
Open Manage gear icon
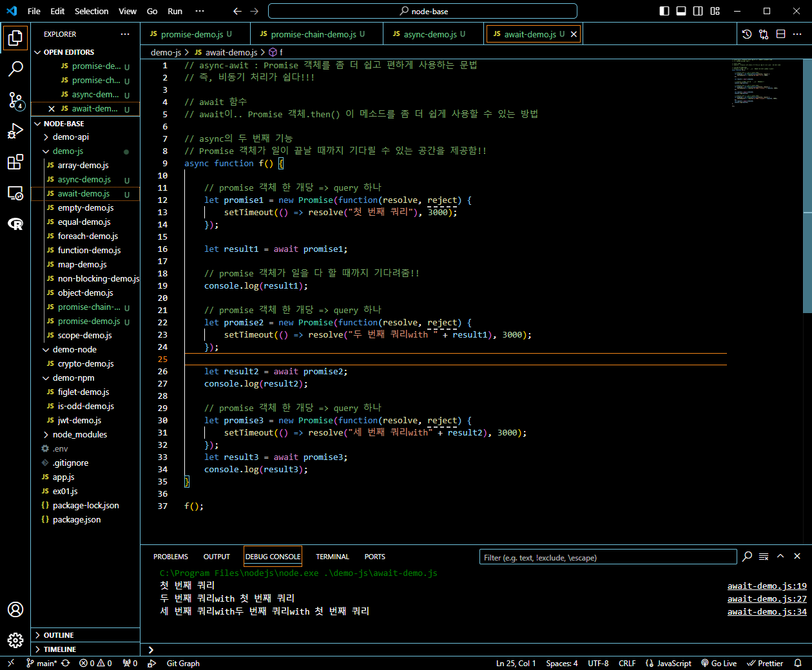tap(15, 640)
